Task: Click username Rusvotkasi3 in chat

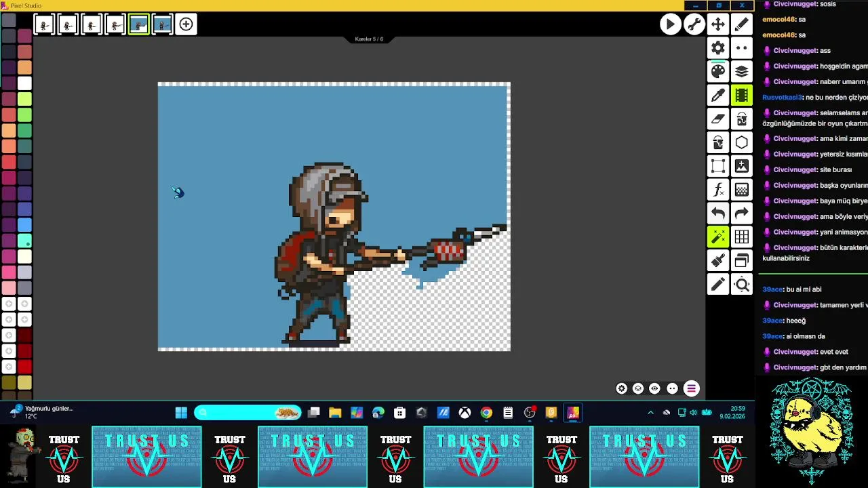Action: [782, 97]
